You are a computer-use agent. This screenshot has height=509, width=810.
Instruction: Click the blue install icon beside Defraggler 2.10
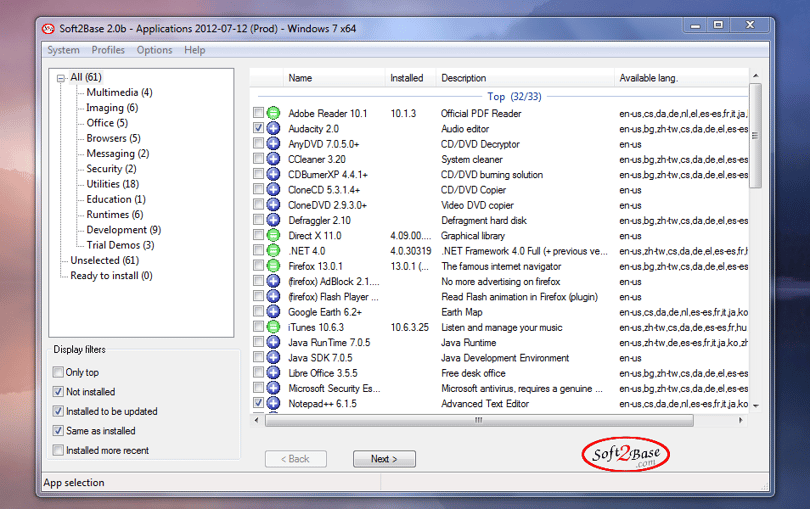point(273,220)
